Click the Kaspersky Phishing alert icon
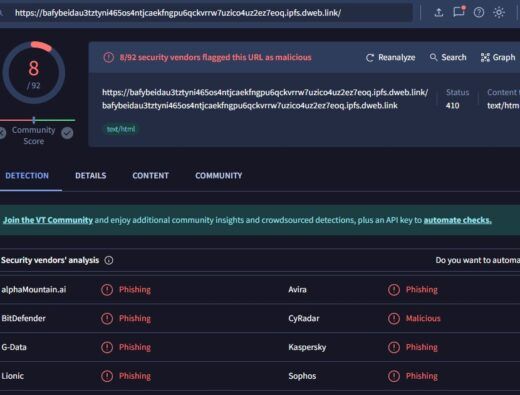 394,347
